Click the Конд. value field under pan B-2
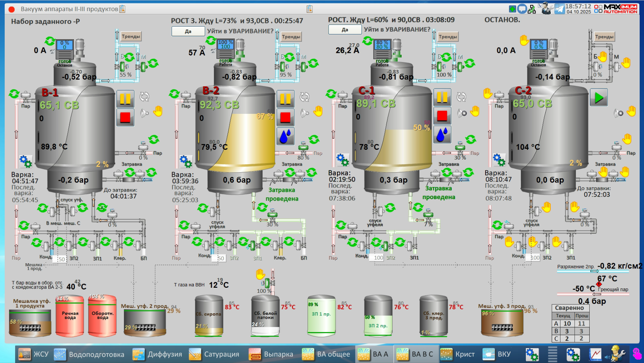644x363 pixels. (x=220, y=258)
